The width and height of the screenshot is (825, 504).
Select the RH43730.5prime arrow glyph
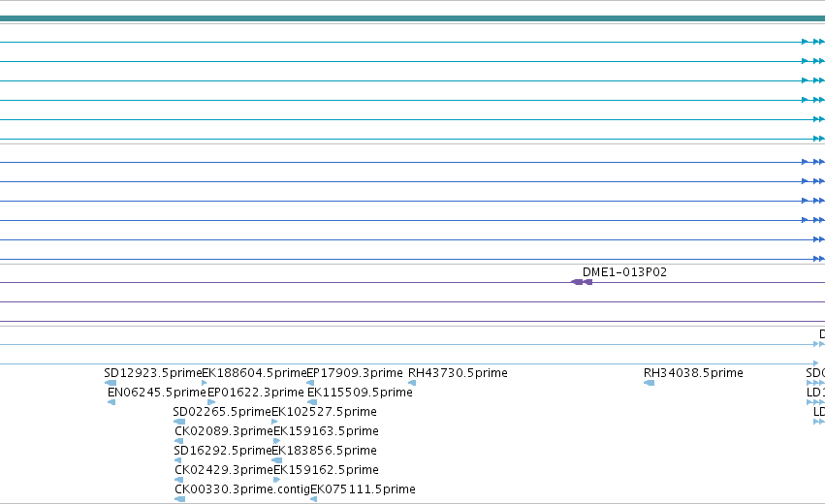413,383
